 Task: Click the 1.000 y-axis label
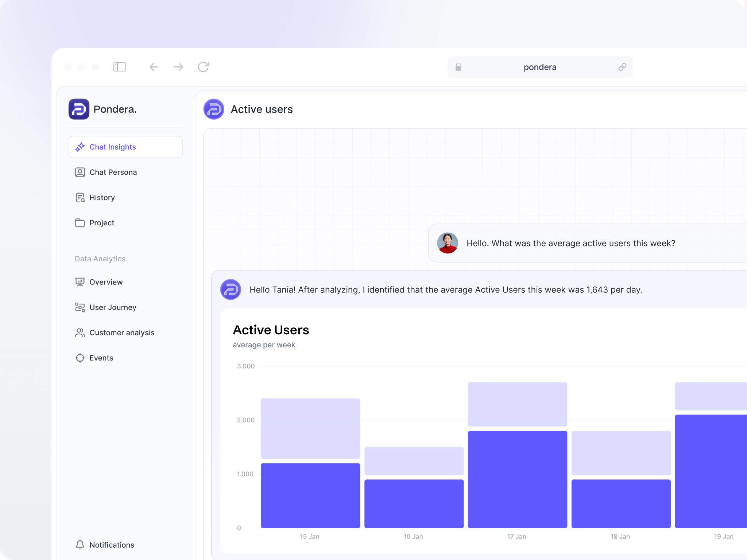[x=245, y=474]
